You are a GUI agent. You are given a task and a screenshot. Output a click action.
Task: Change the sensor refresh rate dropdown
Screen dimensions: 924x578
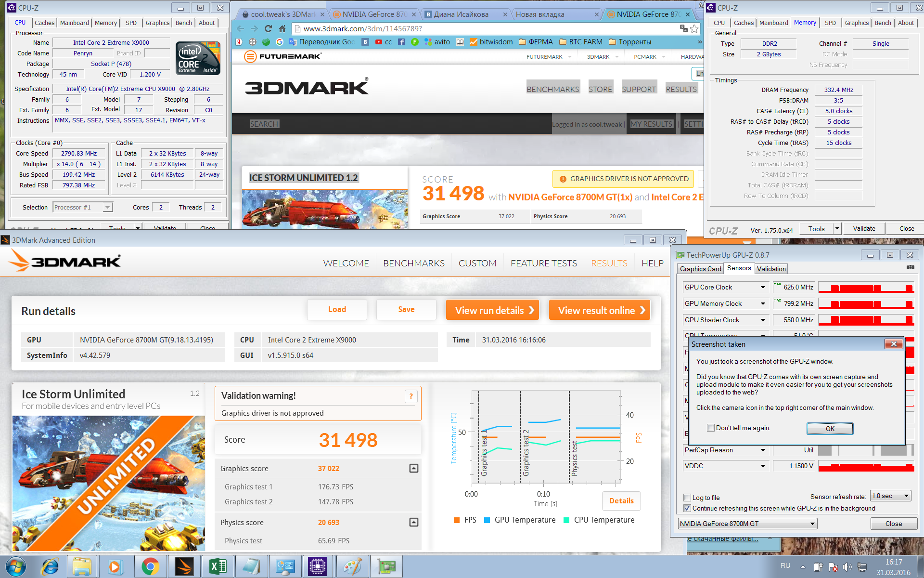click(x=891, y=496)
